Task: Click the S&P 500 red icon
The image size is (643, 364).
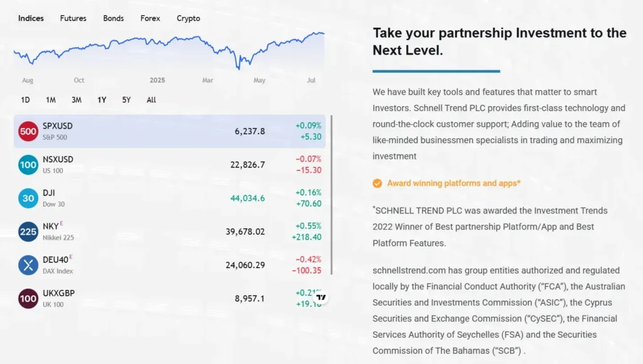Action: [x=28, y=131]
